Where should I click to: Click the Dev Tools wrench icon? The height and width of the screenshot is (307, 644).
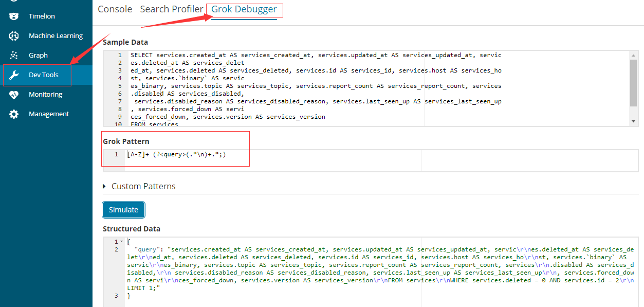click(14, 75)
